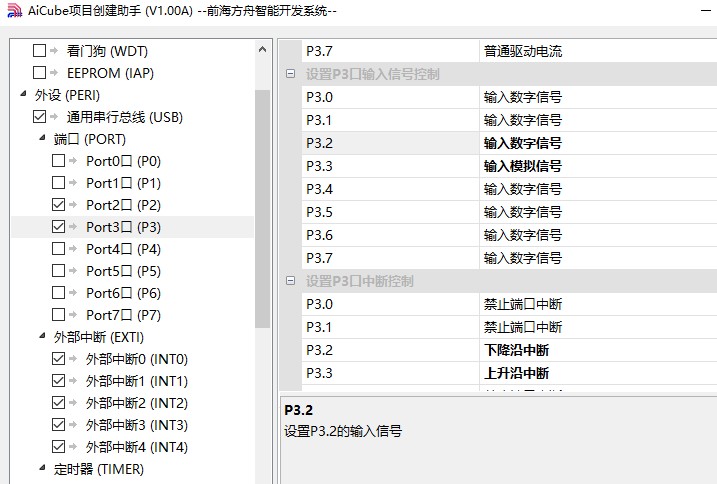Enable the Port4口 (P4) checkbox
Image resolution: width=717 pixels, height=484 pixels.
(59, 248)
